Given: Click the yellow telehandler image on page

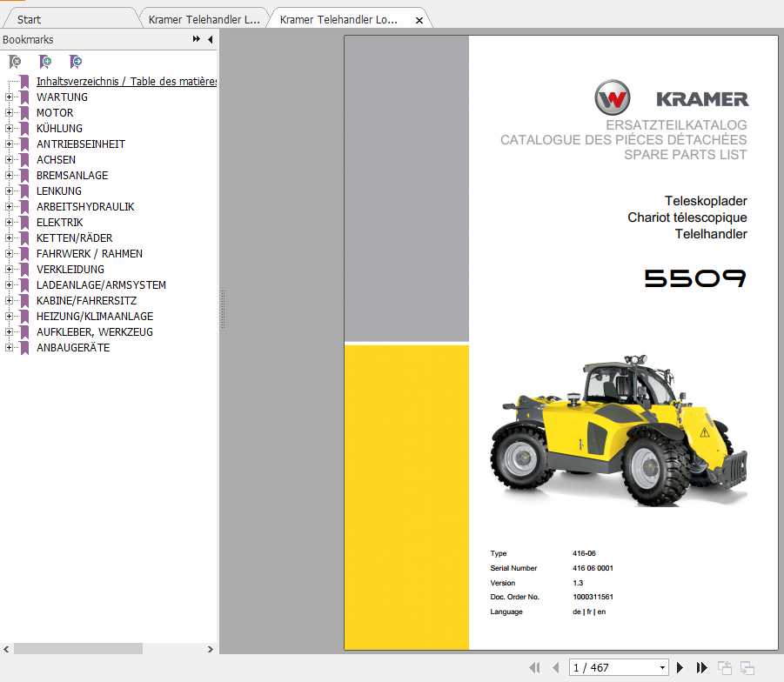Looking at the screenshot, I should click(620, 430).
